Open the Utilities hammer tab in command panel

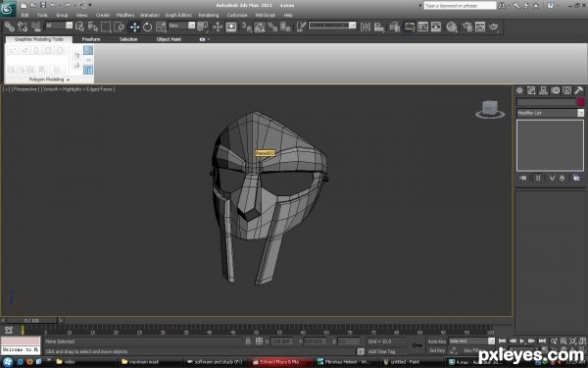pos(578,90)
